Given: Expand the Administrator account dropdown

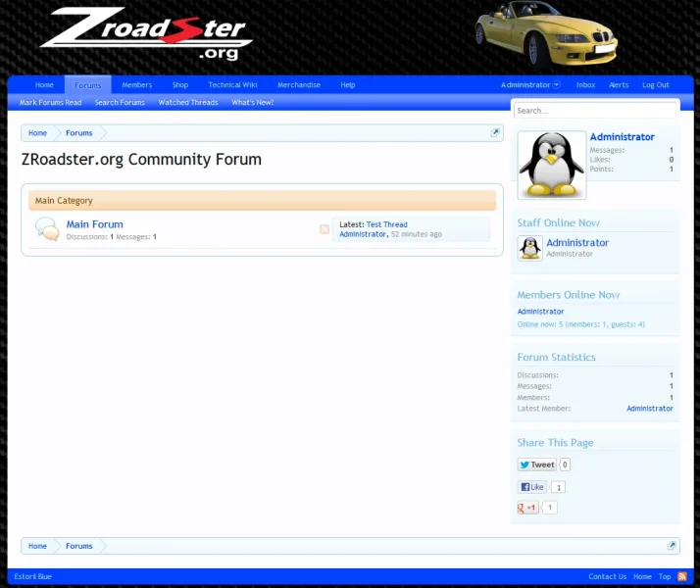Looking at the screenshot, I should point(530,84).
